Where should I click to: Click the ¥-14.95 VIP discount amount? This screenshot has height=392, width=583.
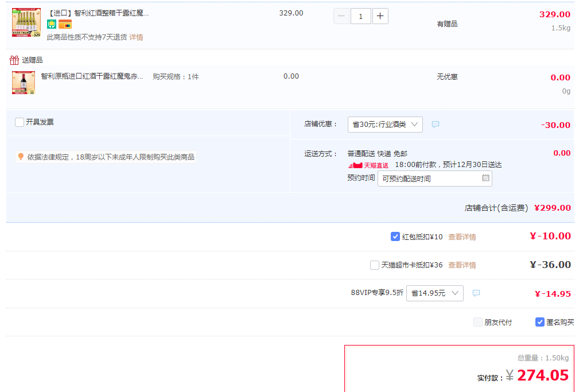[553, 294]
